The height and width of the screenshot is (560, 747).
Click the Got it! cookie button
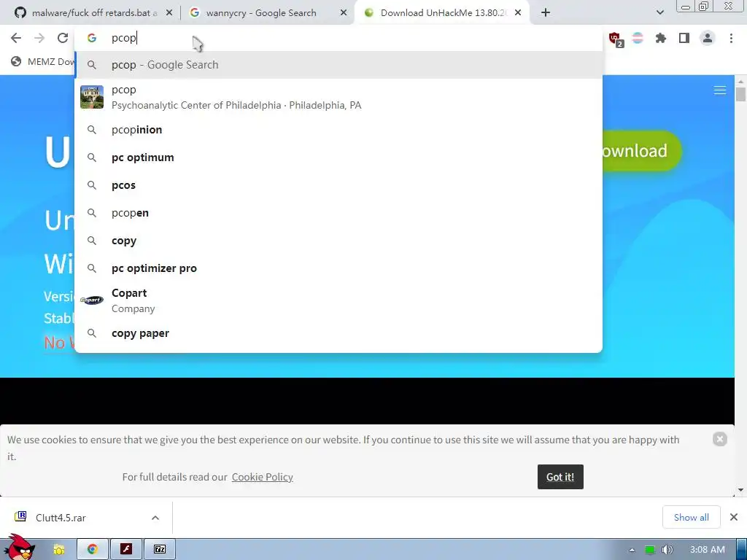click(x=560, y=477)
